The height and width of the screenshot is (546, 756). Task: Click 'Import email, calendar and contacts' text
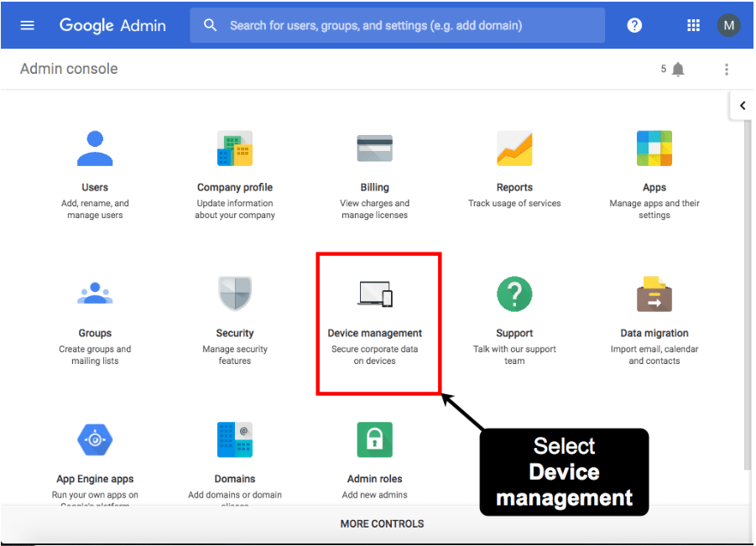pos(654,355)
